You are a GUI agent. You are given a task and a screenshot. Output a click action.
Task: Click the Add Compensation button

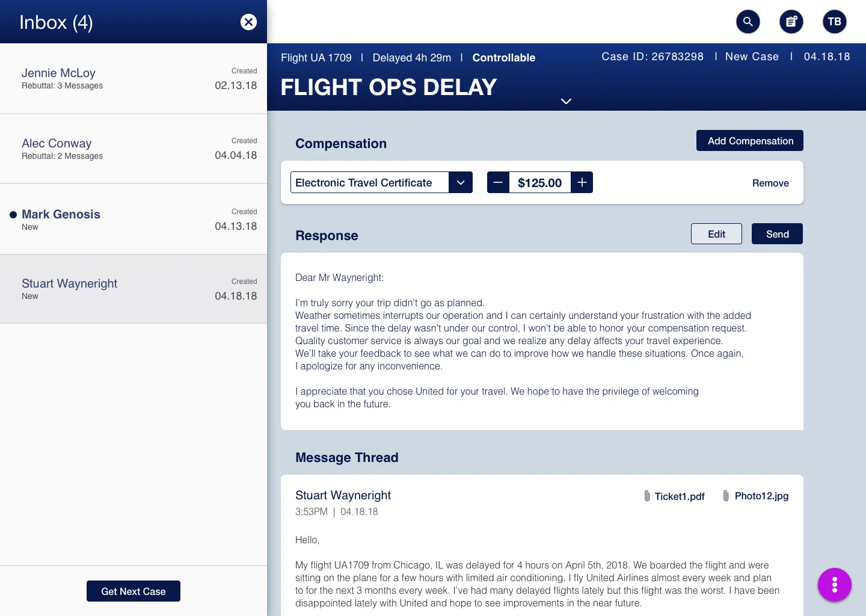click(x=749, y=140)
